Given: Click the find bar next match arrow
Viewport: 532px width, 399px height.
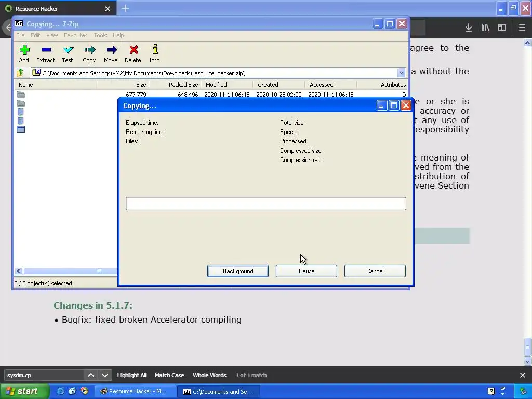Looking at the screenshot, I should coord(105,375).
